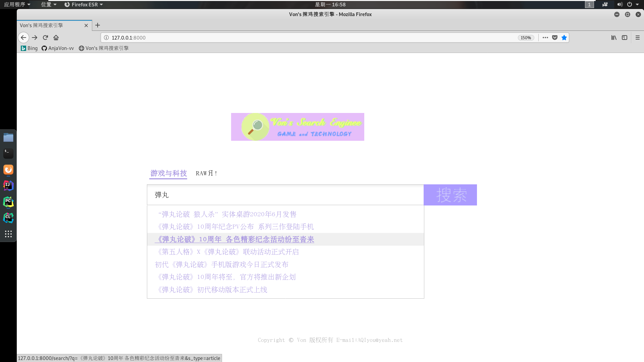The height and width of the screenshot is (362, 644).
Task: Select the 游戏与科技 tab
Action: tap(168, 173)
